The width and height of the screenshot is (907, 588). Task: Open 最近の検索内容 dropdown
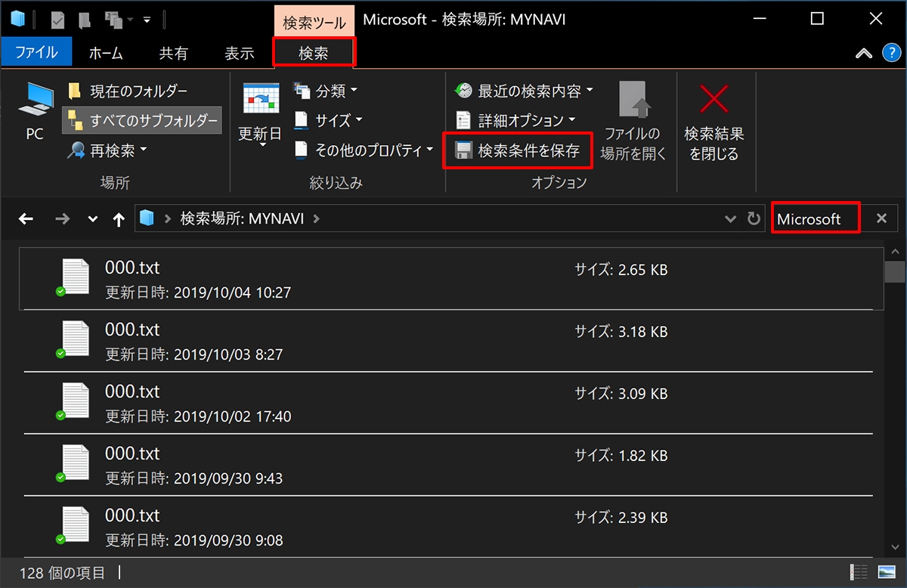[524, 91]
